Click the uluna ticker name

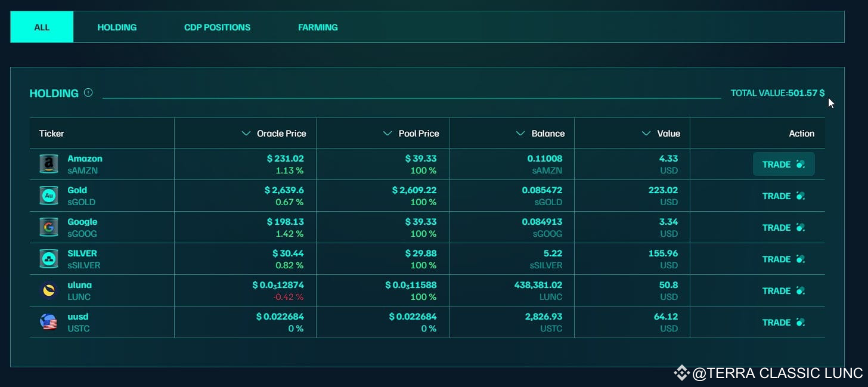pos(79,285)
